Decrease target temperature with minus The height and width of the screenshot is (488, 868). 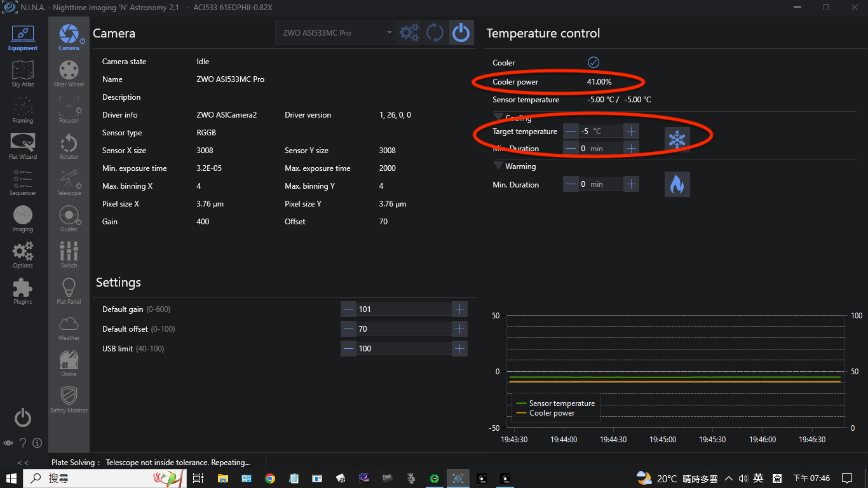pyautogui.click(x=571, y=131)
